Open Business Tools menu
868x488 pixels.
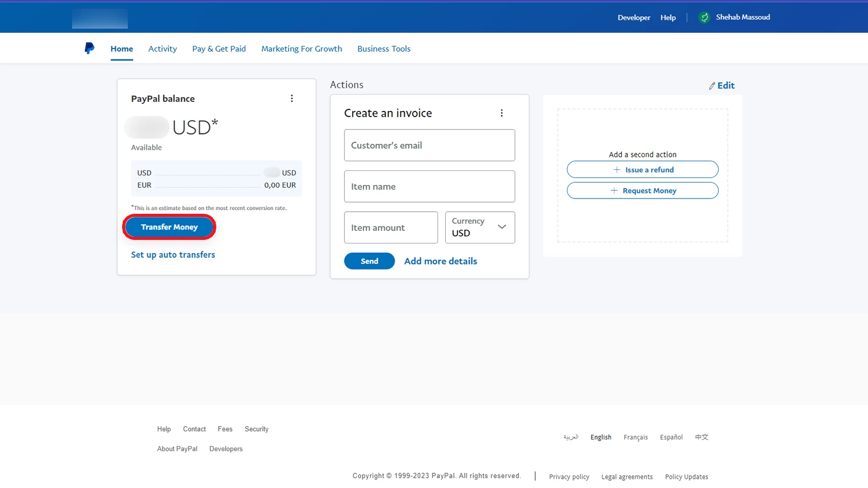[x=384, y=49]
